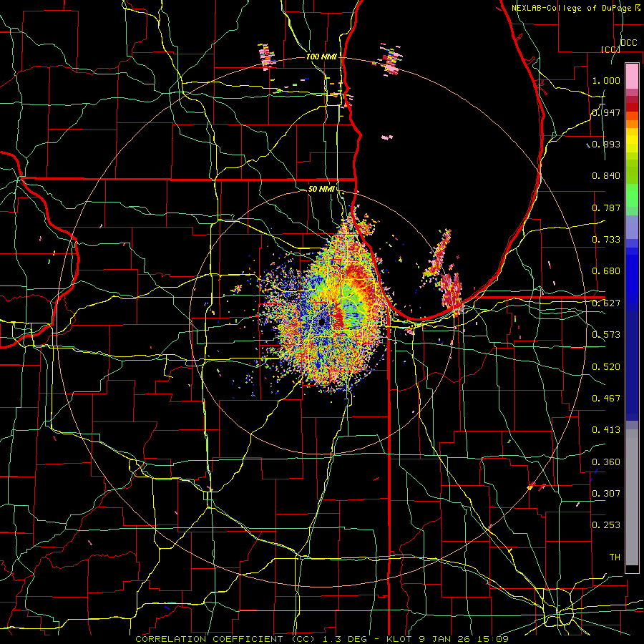Pick the light pink top color bar segment
This screenshot has height=644, width=644.
click(x=632, y=76)
